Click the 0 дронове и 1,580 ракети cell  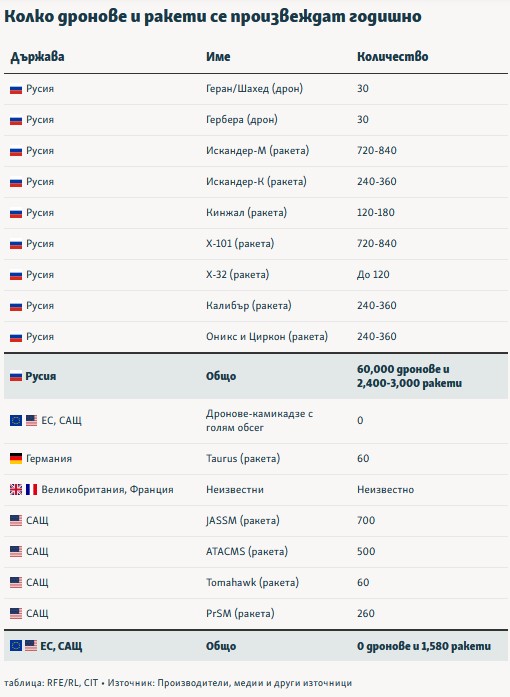(x=424, y=646)
